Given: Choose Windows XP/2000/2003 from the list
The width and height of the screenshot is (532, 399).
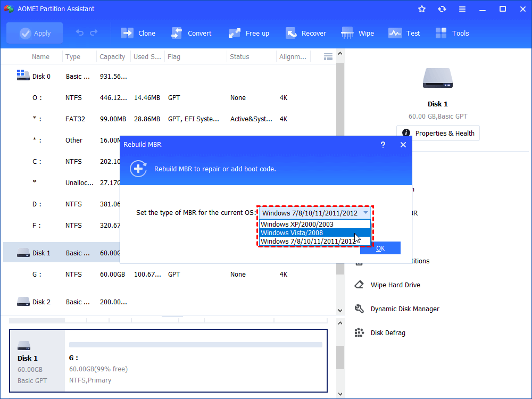Looking at the screenshot, I should coord(297,225).
